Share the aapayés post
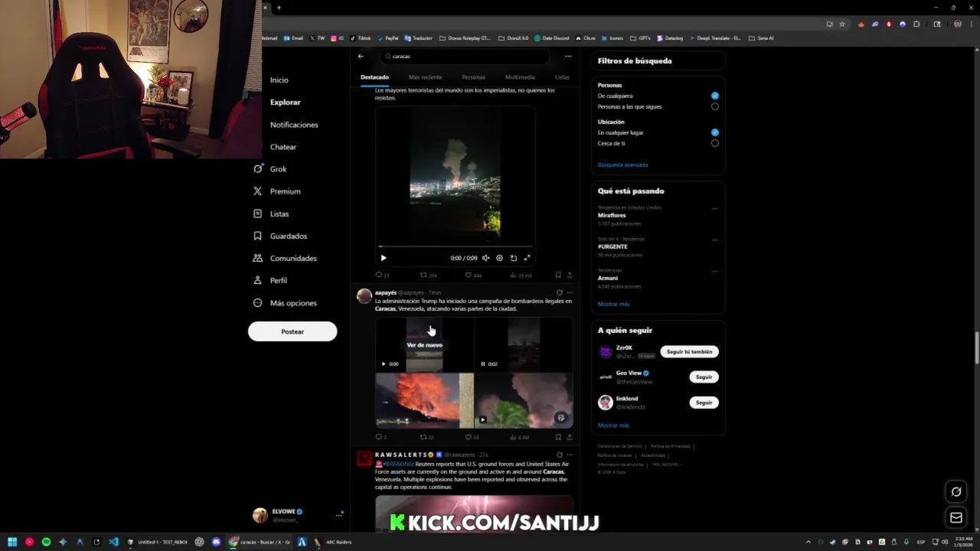 click(569, 437)
